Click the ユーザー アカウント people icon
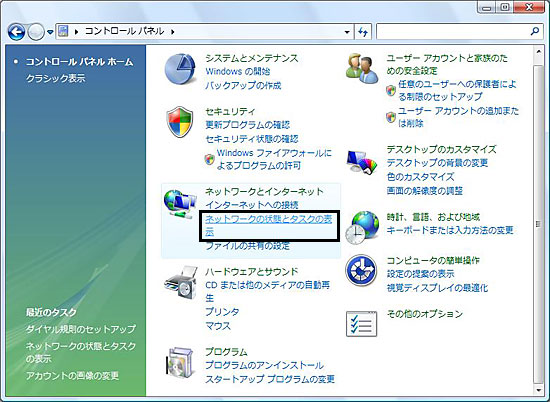 pos(362,68)
